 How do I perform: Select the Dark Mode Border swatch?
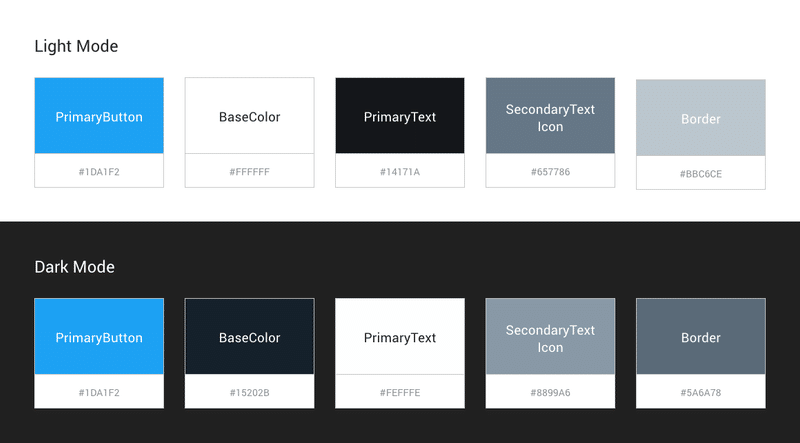coord(701,336)
